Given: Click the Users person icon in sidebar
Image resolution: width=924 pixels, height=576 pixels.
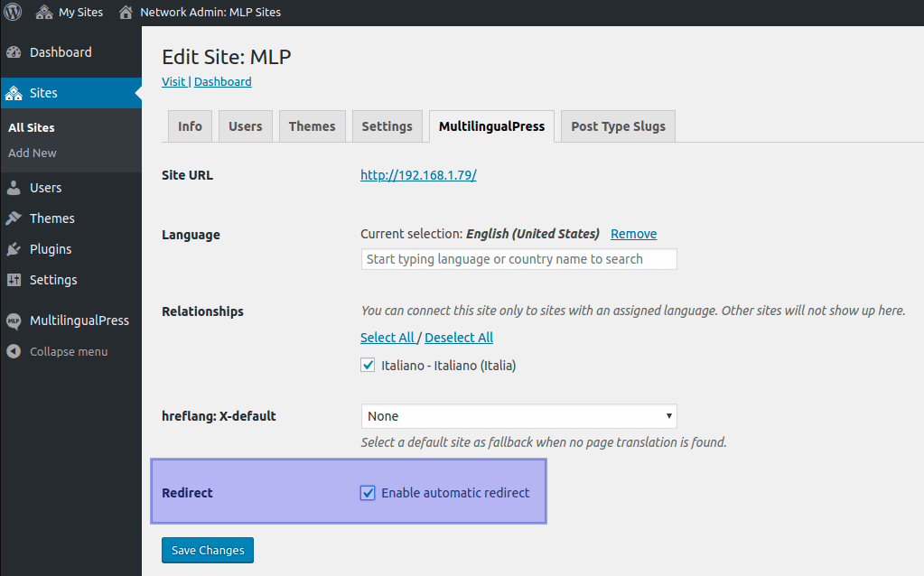Looking at the screenshot, I should tap(14, 188).
